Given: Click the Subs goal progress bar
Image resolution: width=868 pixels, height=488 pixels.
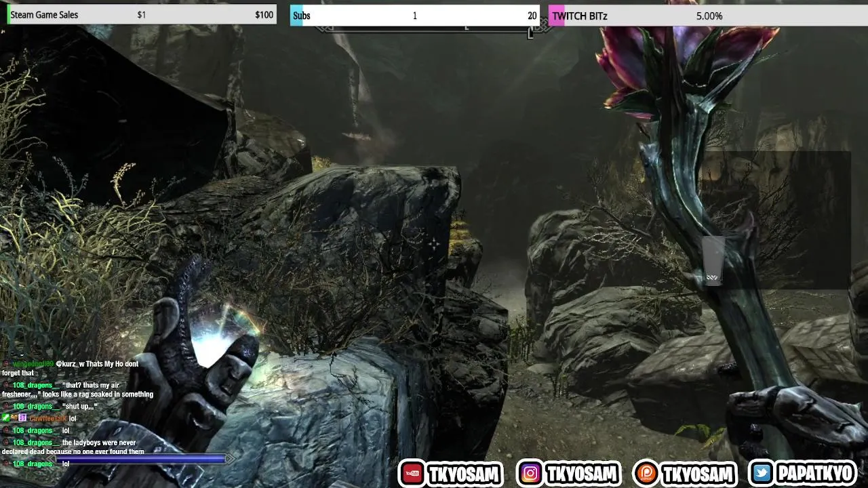Looking at the screenshot, I should click(415, 16).
